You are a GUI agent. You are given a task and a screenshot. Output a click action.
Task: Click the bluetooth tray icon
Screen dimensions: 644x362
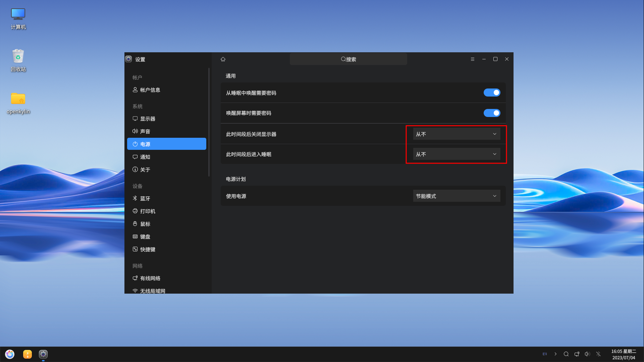598,354
